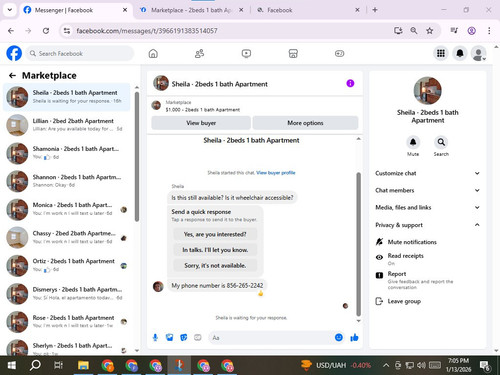Send quick reply In talks. I'll let you know.
Image resolution: width=500 pixels, height=375 pixels.
point(215,250)
